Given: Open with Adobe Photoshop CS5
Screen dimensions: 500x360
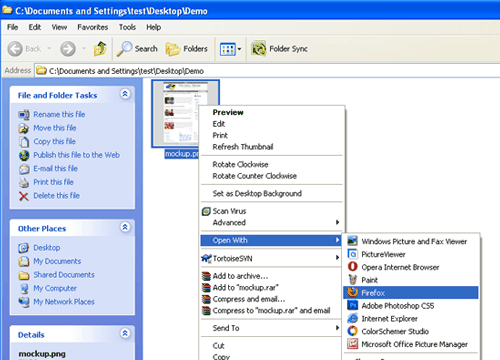Looking at the screenshot, I should point(411,306).
